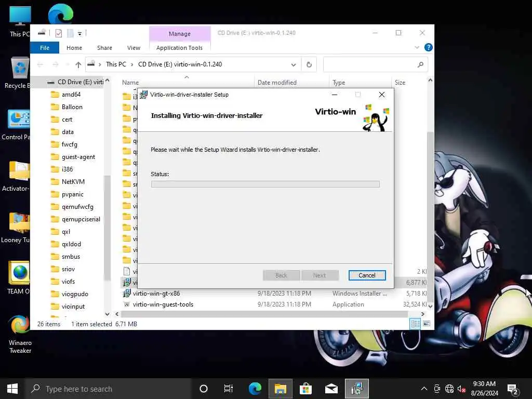Click the Properties quick access icon
This screenshot has width=532, height=399.
[x=59, y=33]
